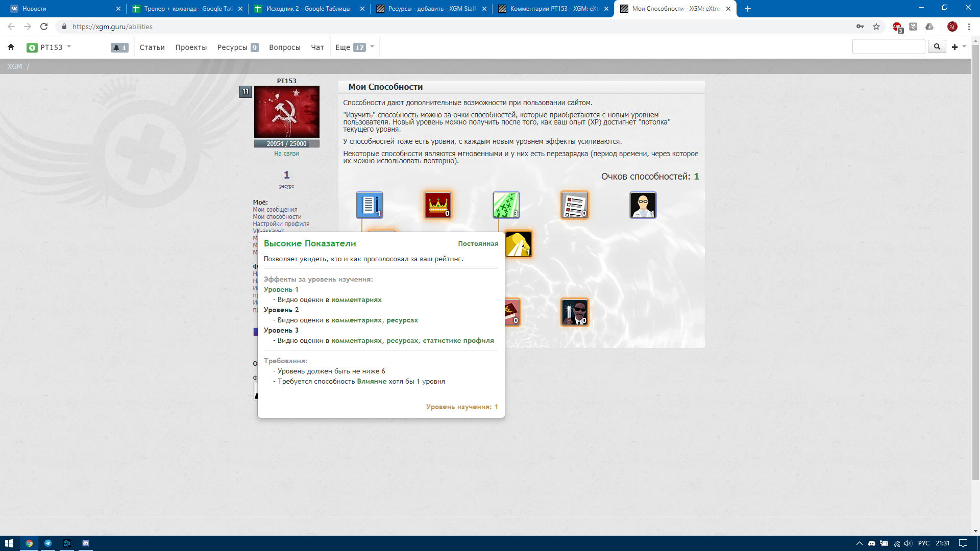Open the notifications bell badge
Screen dimensions: 980x551
[x=119, y=47]
